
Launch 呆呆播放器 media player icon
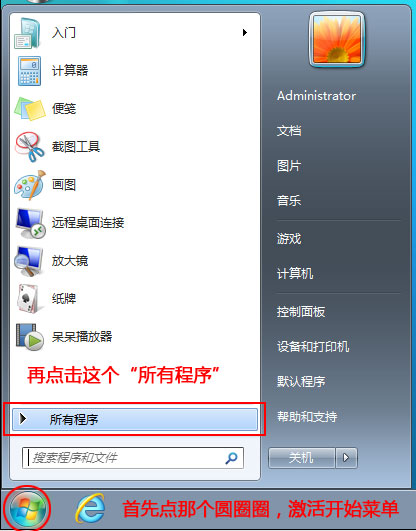click(x=30, y=337)
